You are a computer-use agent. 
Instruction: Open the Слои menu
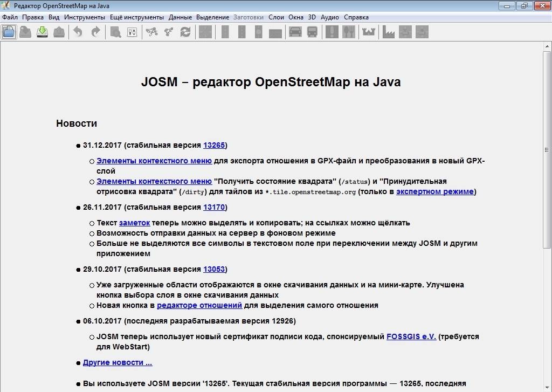coord(276,17)
